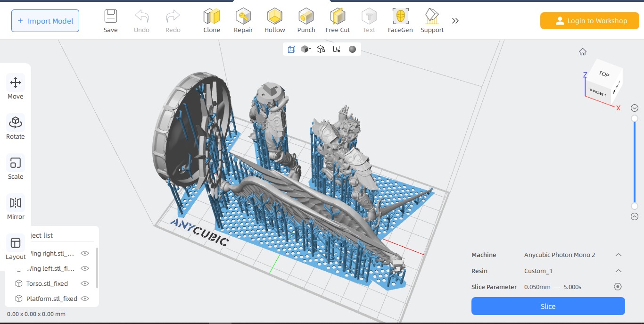Click the top handle of layer slider

(635, 118)
